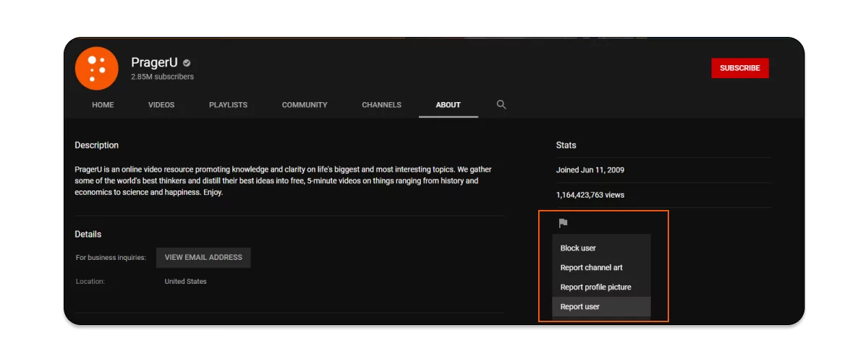
Task: Select the ABOUT tab
Action: (448, 105)
